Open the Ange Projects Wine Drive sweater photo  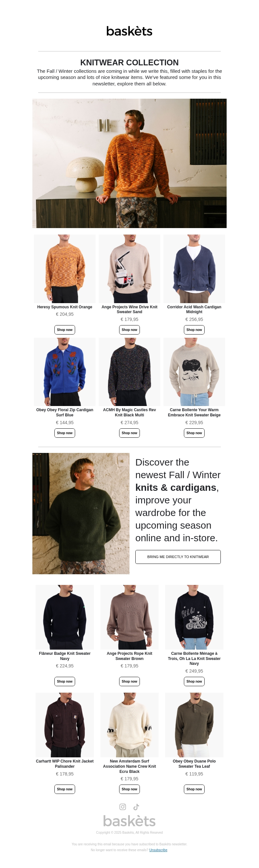pyautogui.click(x=129, y=269)
